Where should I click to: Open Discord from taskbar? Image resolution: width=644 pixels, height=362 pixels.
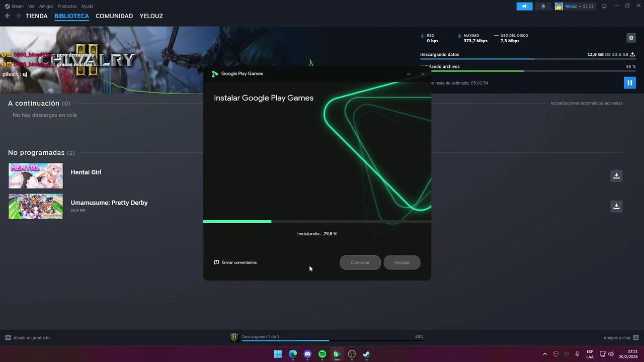pyautogui.click(x=307, y=354)
